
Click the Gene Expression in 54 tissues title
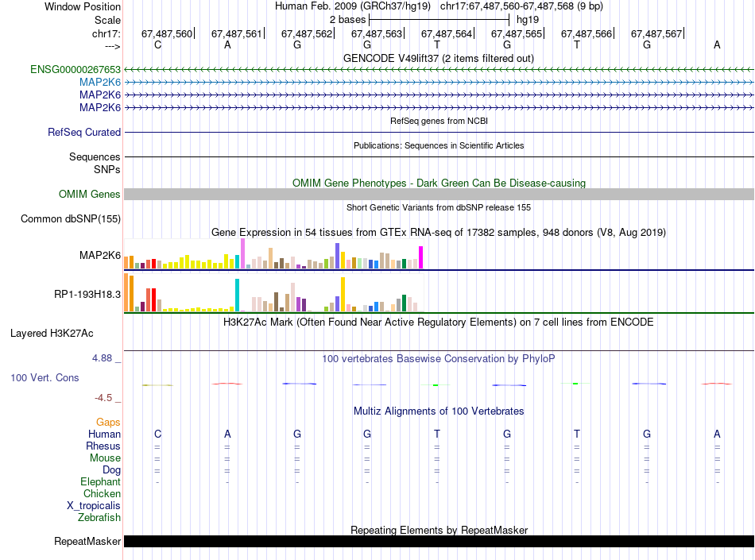[x=439, y=233]
